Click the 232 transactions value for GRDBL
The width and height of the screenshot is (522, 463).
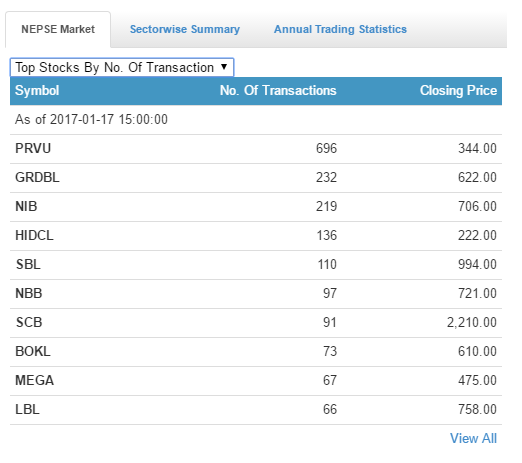click(326, 178)
